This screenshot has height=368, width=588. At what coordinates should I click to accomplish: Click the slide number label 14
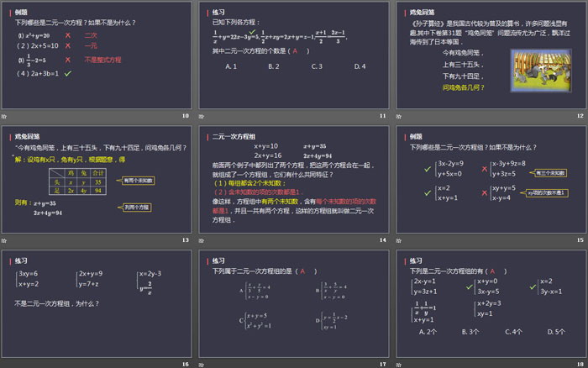pyautogui.click(x=382, y=240)
